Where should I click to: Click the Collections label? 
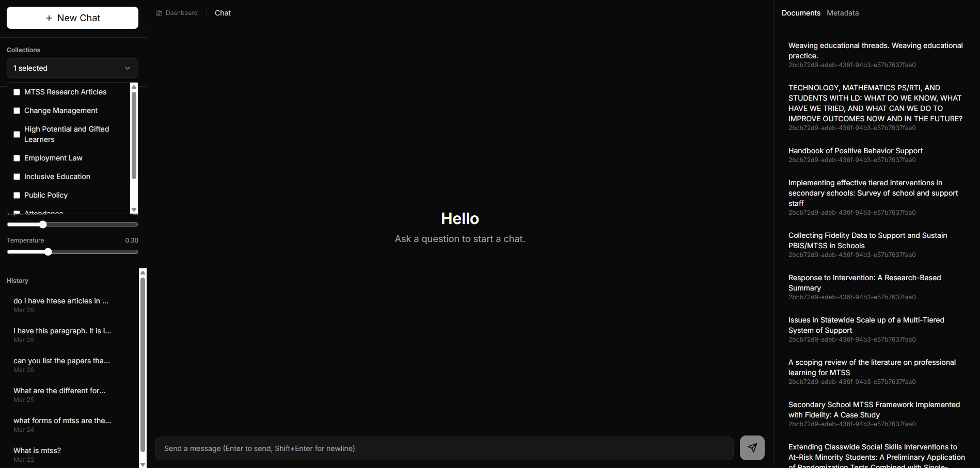point(23,50)
